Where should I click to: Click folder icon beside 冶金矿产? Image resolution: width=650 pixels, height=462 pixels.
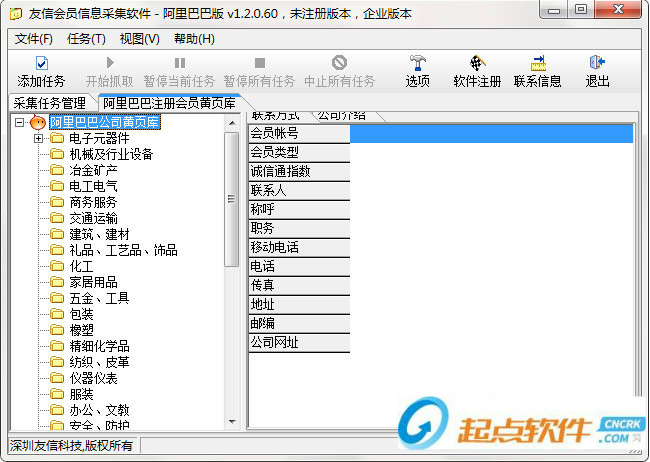coord(57,170)
